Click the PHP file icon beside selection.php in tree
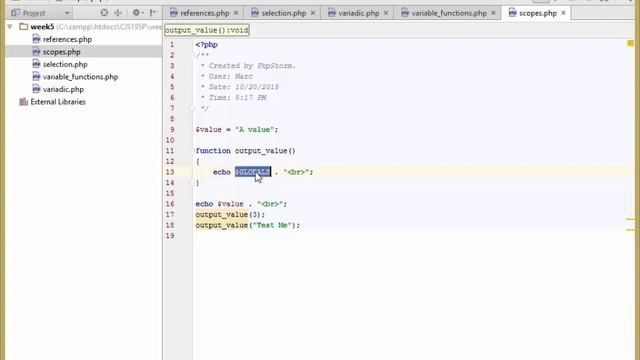Viewport: 640px width, 360px height. (x=36, y=64)
